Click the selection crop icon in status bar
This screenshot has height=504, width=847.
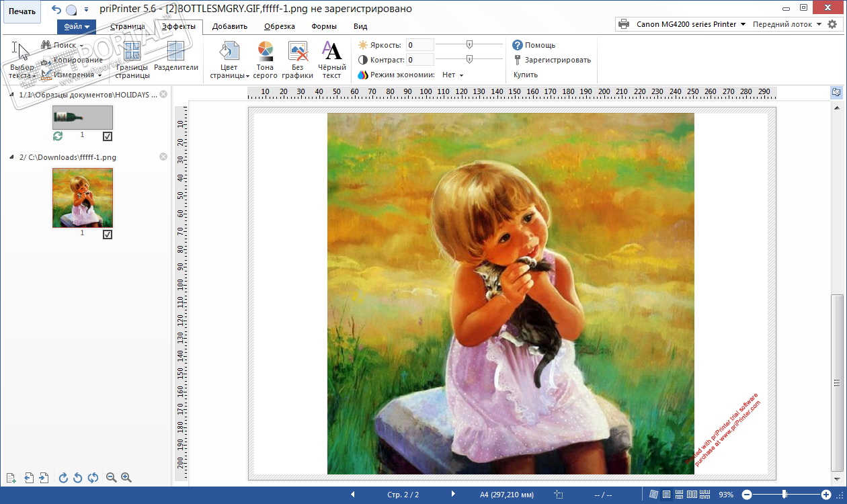pos(559,495)
